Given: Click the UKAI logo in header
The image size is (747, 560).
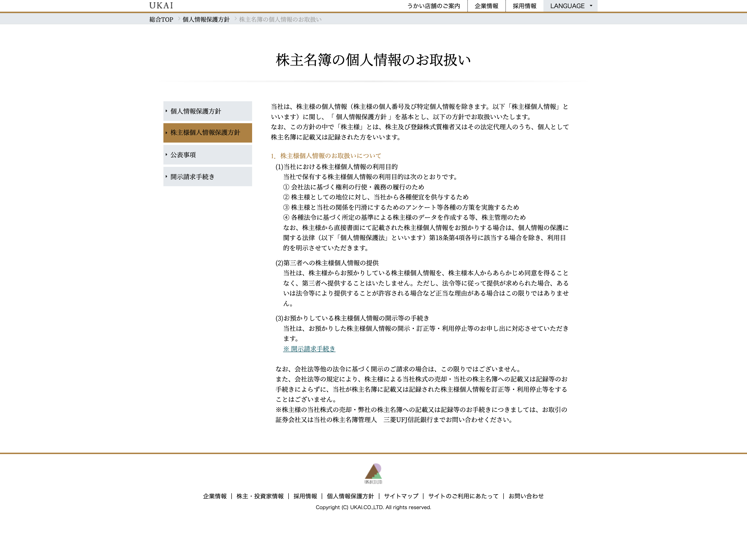Looking at the screenshot, I should tap(161, 6).
